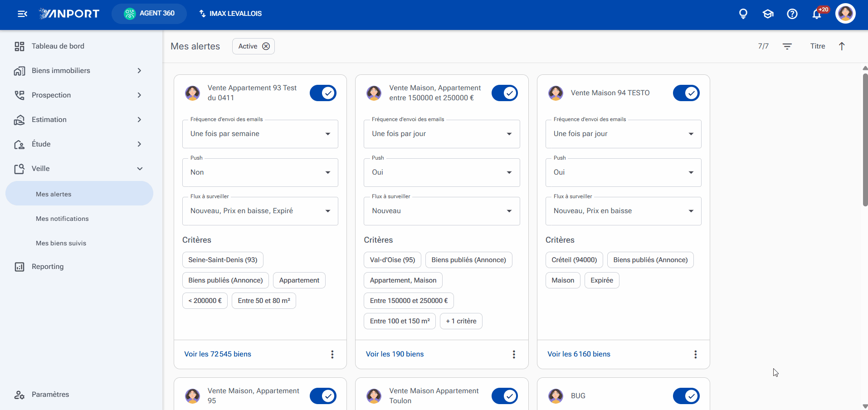Remove the Active filter chip
The height and width of the screenshot is (410, 868).
tap(266, 46)
